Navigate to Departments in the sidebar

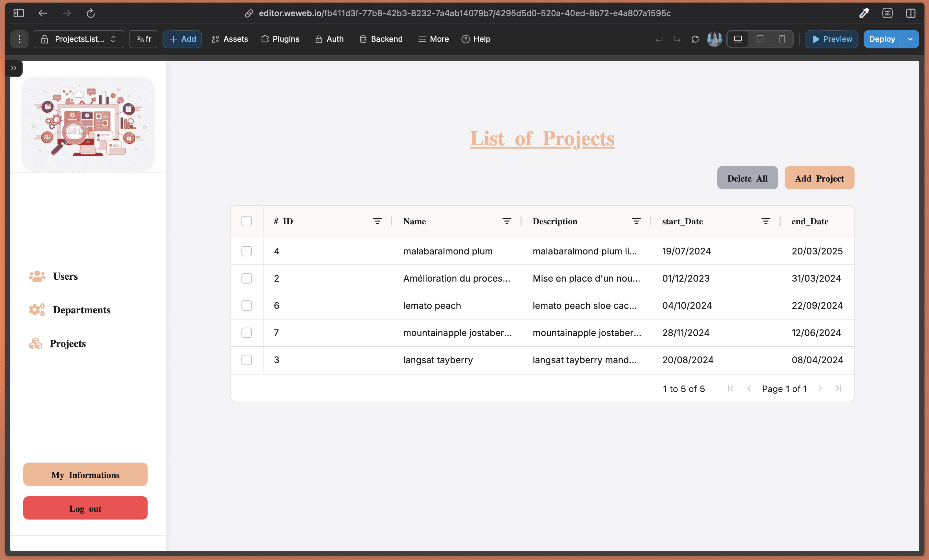coord(82,309)
